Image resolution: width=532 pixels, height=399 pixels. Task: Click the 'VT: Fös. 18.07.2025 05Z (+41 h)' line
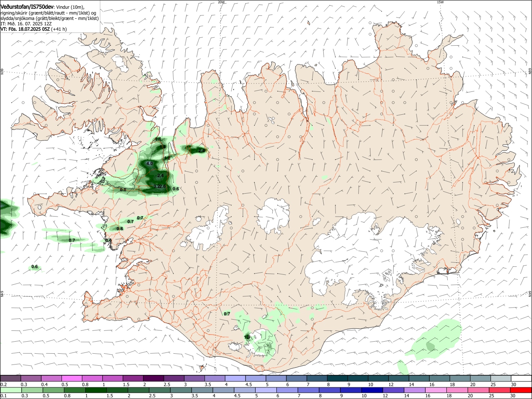pos(33,29)
